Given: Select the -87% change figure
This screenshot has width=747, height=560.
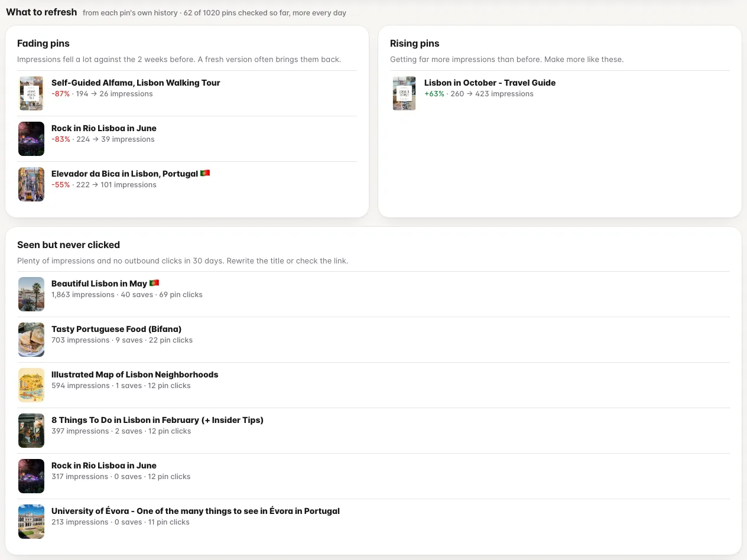Looking at the screenshot, I should point(60,94).
